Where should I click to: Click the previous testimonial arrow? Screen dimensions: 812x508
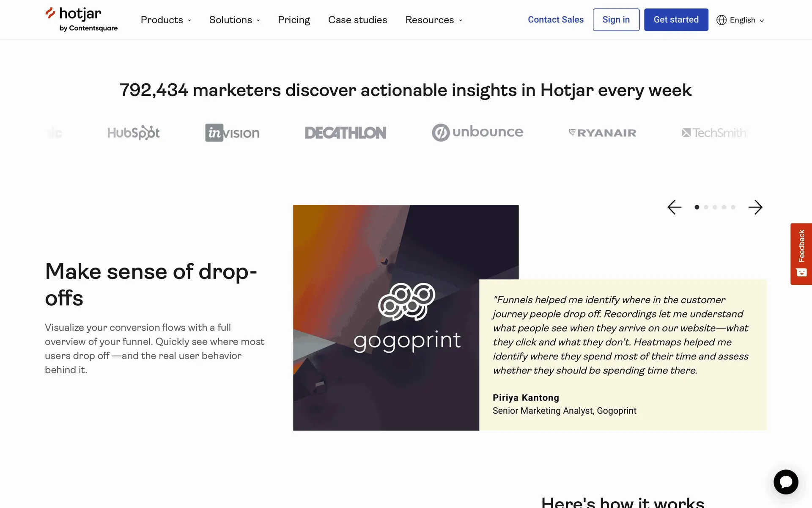674,207
